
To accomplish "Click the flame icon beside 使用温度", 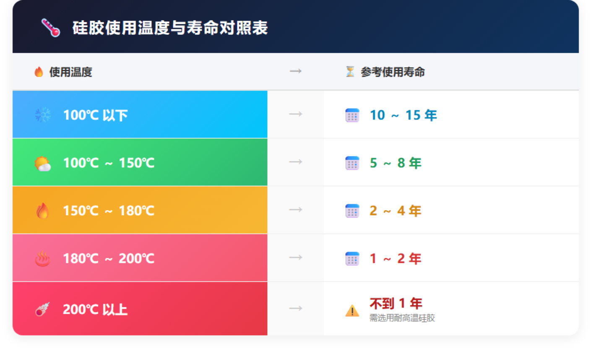I will pyautogui.click(x=39, y=72).
